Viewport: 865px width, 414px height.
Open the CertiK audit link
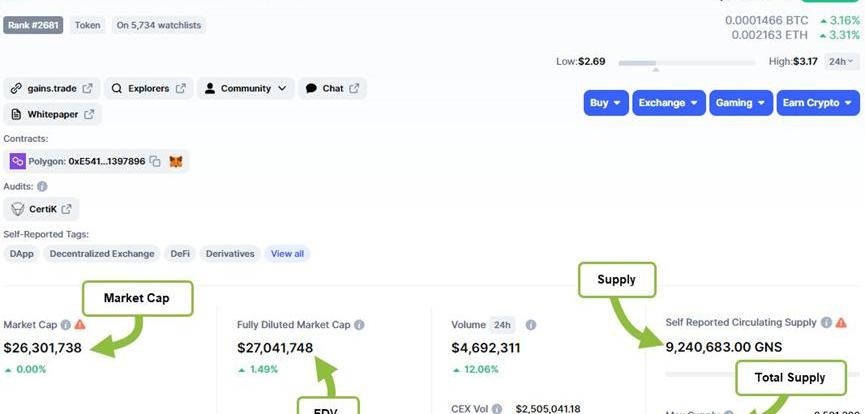[x=41, y=209]
